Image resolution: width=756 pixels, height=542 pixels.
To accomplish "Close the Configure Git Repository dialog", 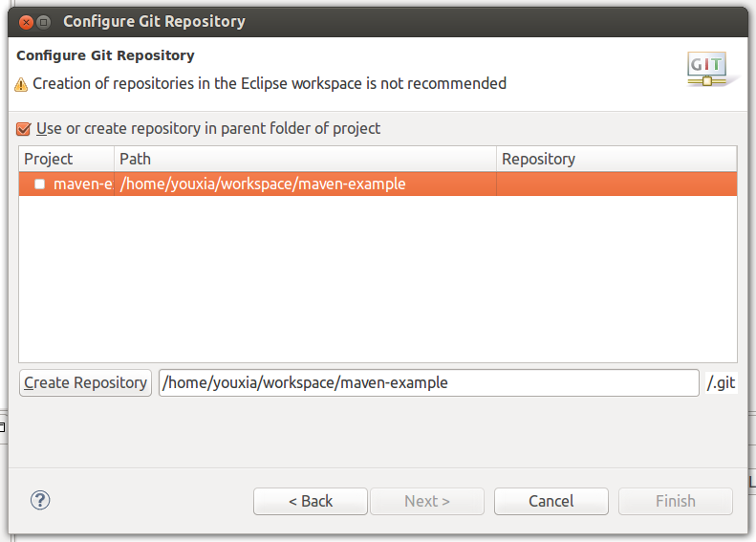I will coord(27,22).
